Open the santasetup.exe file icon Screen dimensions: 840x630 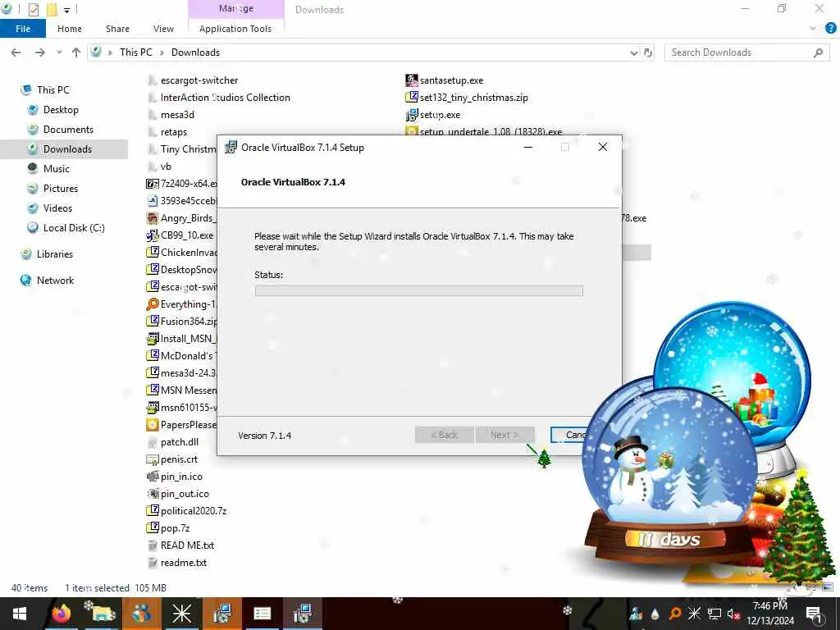click(412, 80)
